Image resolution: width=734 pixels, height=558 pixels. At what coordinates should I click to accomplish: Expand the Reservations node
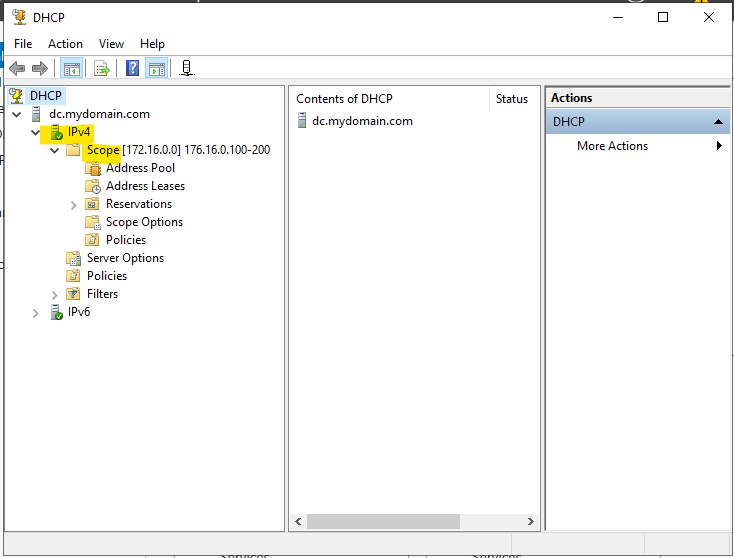tap(73, 204)
